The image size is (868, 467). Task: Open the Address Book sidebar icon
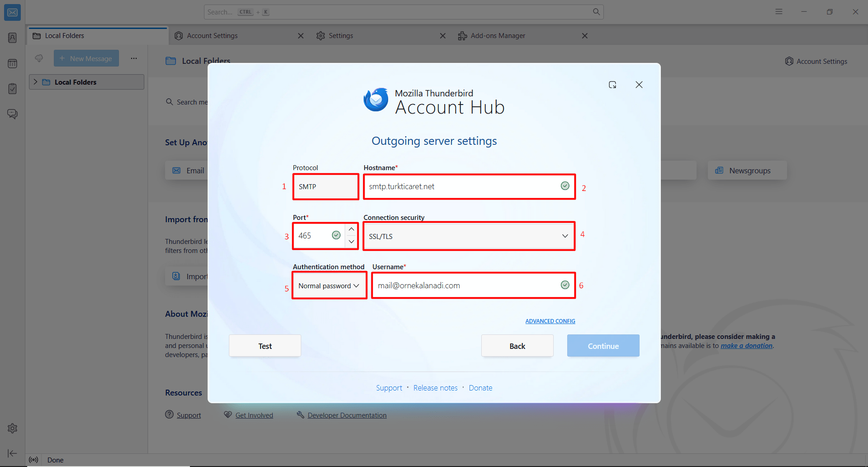coord(12,38)
